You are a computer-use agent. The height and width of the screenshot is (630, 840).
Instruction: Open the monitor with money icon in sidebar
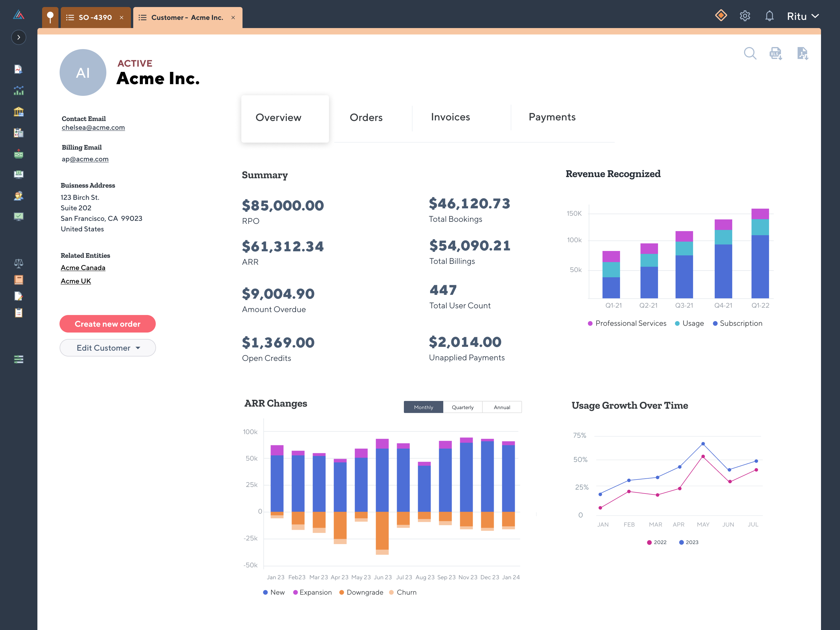click(x=18, y=174)
